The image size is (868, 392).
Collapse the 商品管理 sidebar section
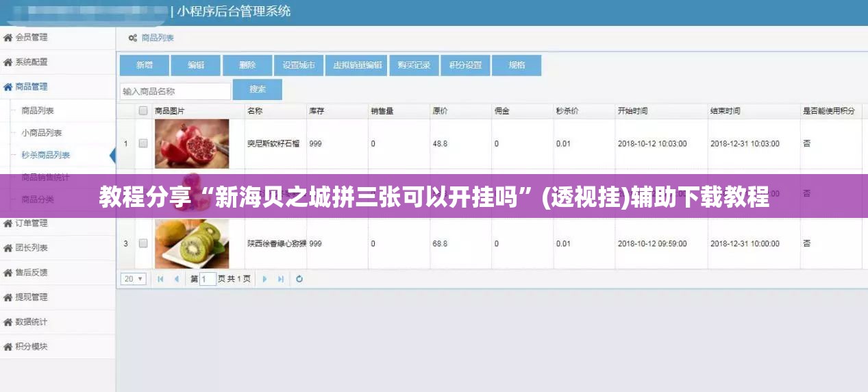pos(58,86)
